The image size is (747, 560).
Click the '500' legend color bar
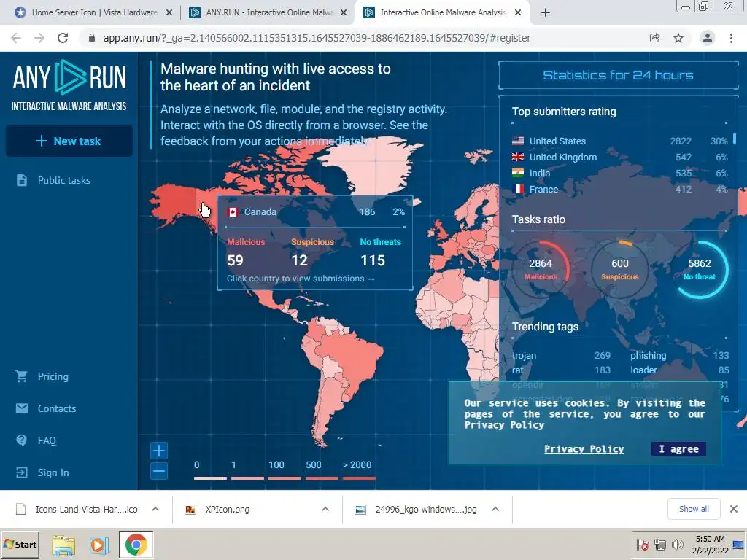[322, 478]
